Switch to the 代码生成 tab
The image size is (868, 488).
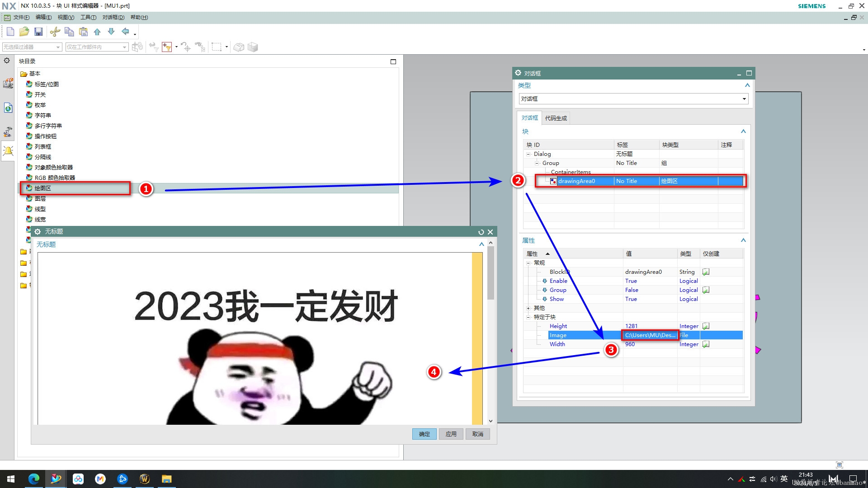[556, 118]
